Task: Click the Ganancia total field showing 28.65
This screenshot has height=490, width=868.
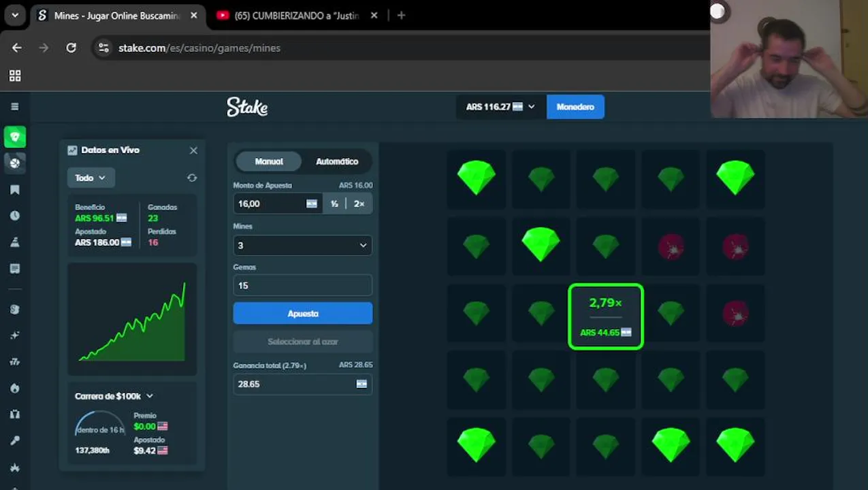Action: point(302,384)
